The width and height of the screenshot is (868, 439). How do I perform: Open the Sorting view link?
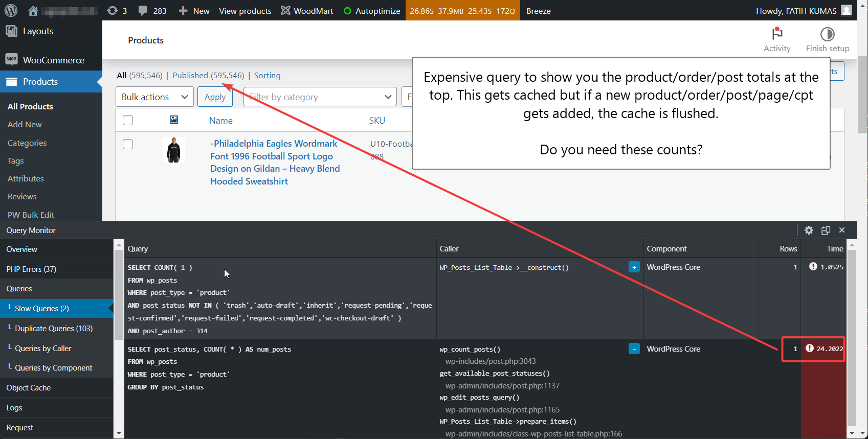click(267, 75)
